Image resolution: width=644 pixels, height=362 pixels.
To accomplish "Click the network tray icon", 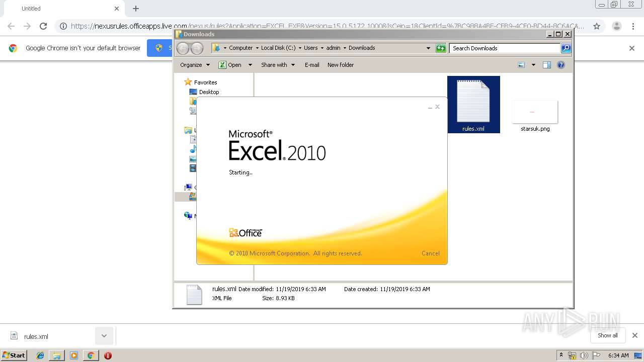I will point(572,355).
